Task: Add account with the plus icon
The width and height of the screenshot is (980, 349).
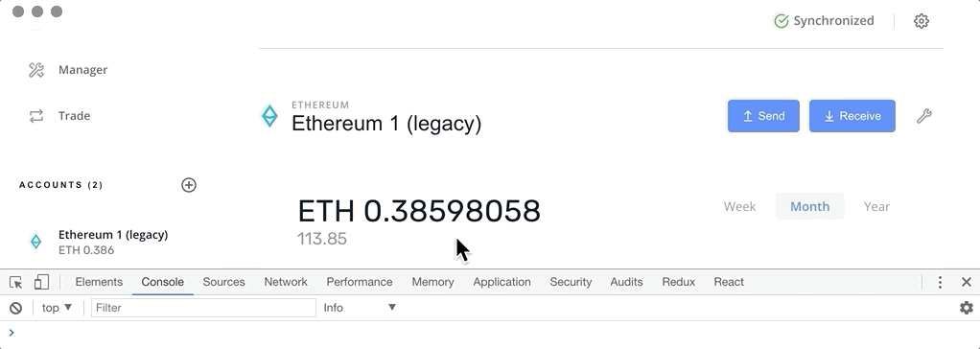Action: coord(189,184)
